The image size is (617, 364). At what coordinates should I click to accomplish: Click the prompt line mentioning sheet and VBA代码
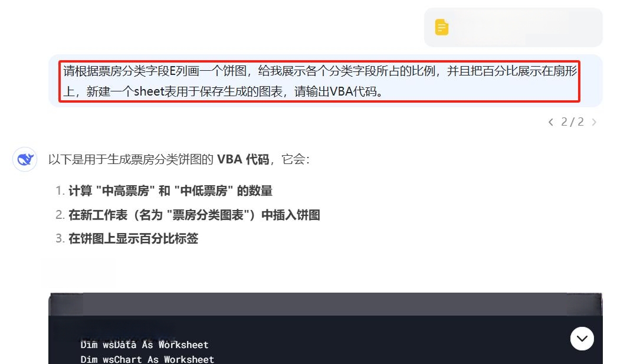click(223, 91)
